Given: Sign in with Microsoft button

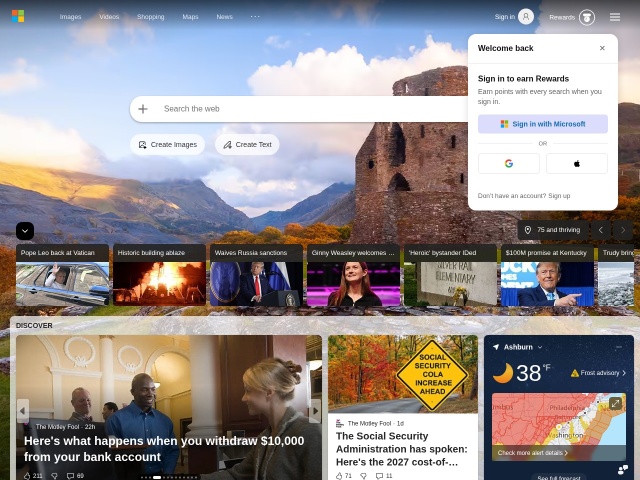Looking at the screenshot, I should [x=543, y=124].
